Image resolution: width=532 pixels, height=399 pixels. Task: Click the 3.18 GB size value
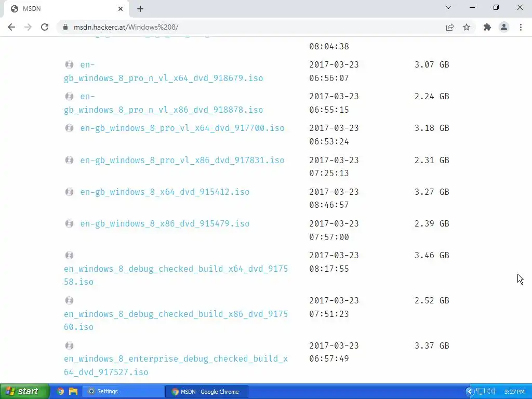432,128
